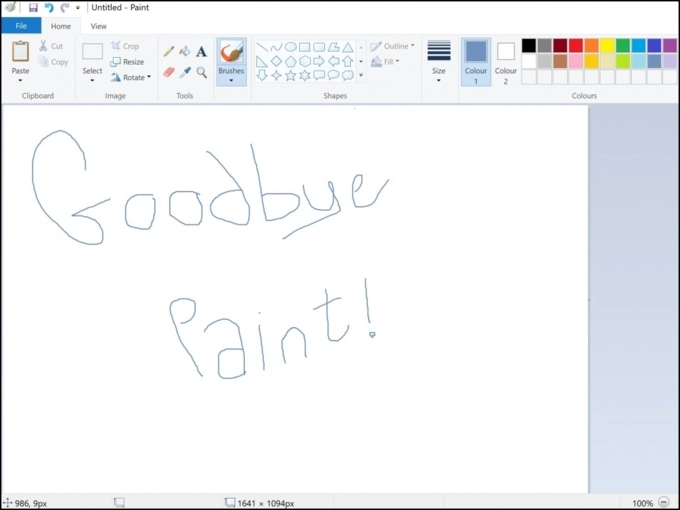
Task: Choose the Right arrow shape
Action: pos(319,61)
